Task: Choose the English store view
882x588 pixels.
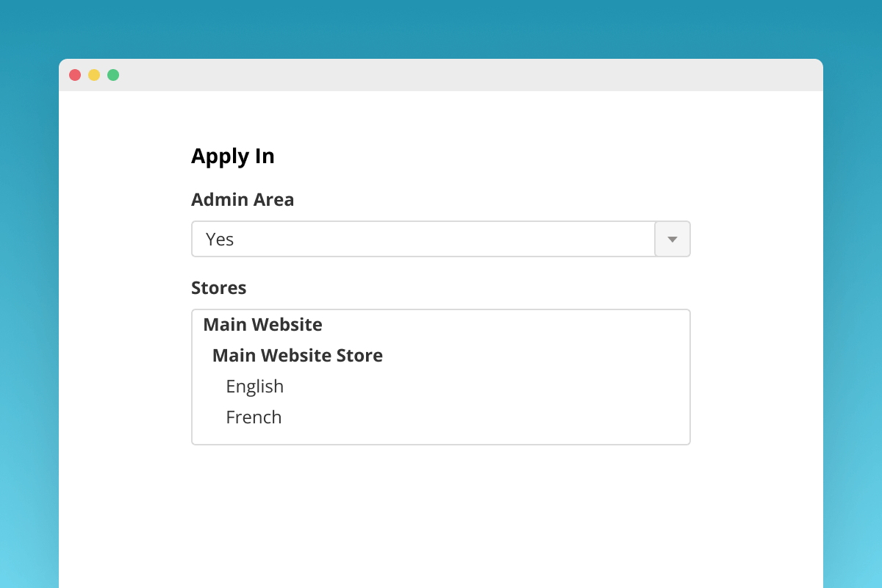Action: [x=254, y=387]
